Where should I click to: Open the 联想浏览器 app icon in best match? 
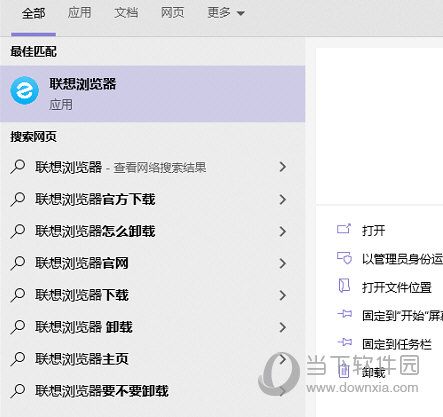pos(24,90)
